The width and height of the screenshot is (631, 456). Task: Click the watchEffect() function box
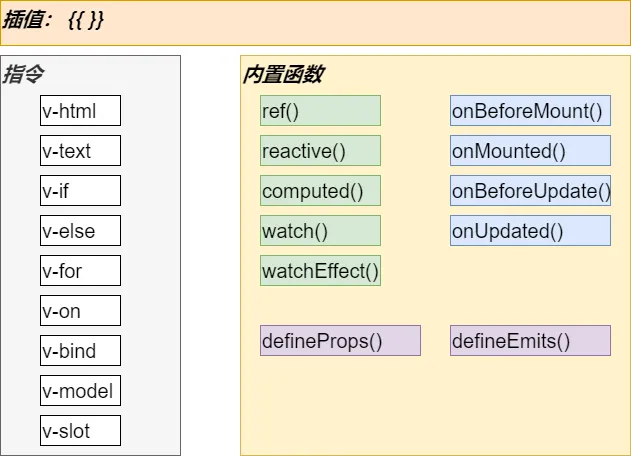320,270
